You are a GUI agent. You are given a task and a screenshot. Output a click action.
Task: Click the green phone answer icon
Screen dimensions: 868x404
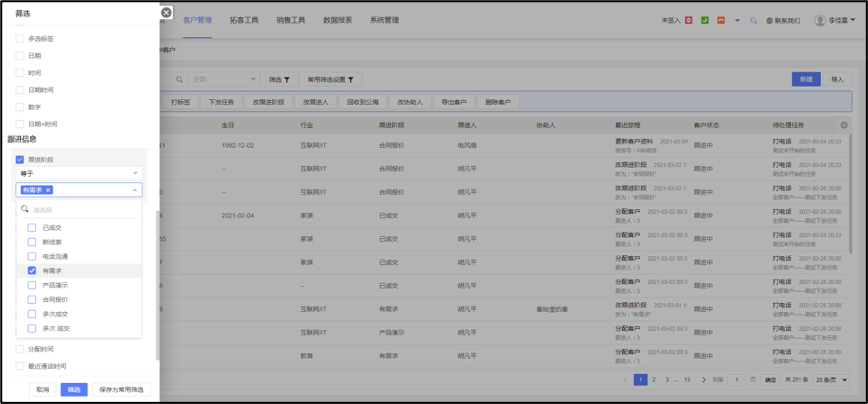pyautogui.click(x=705, y=20)
